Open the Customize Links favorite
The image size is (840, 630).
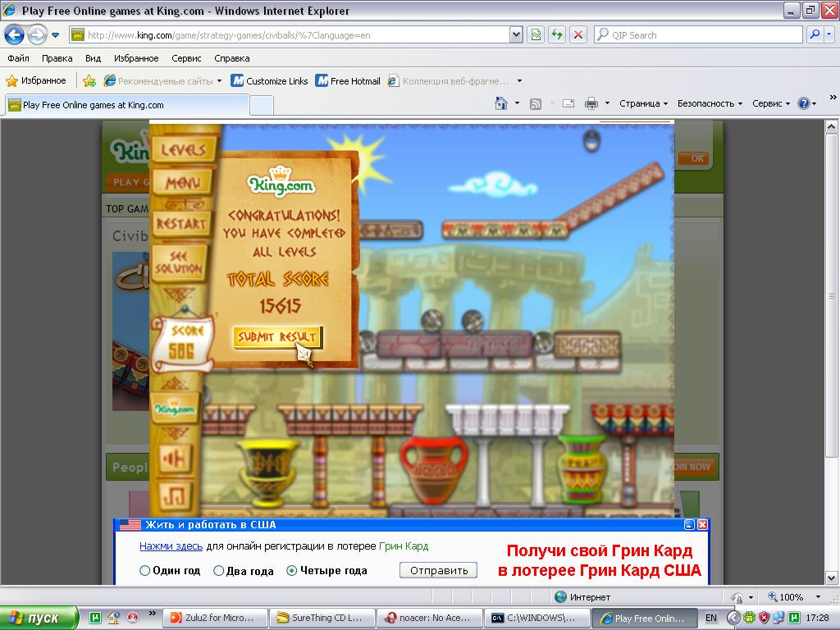(x=269, y=81)
